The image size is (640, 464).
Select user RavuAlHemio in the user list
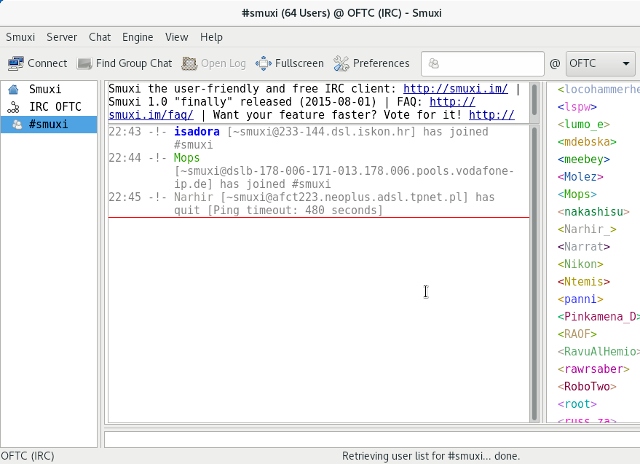coord(598,352)
